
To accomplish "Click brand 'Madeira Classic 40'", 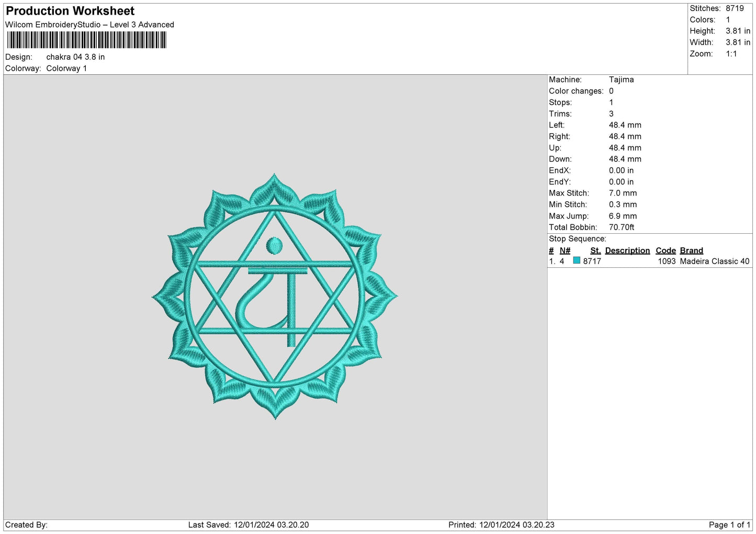I will [715, 262].
